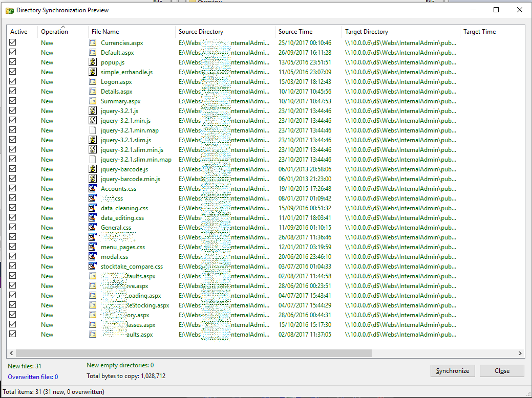532x398 pixels.
Task: Sort by the Active column header
Action: pos(22,32)
